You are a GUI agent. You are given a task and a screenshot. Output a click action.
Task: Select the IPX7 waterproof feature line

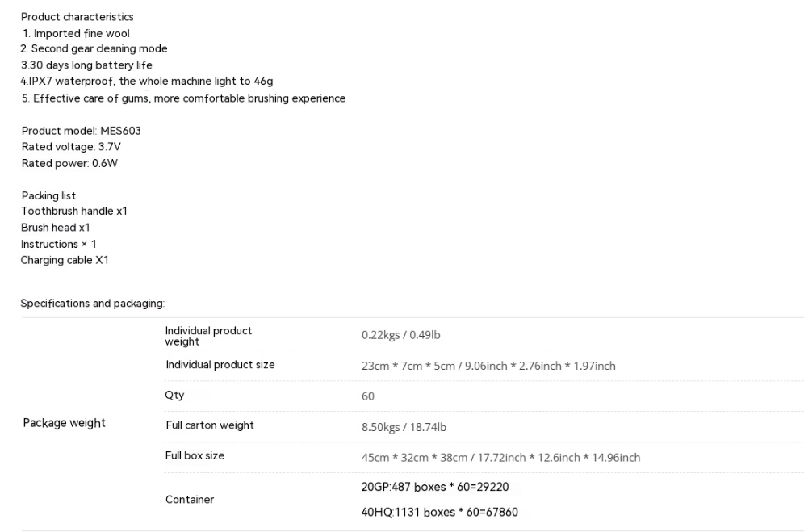147,81
